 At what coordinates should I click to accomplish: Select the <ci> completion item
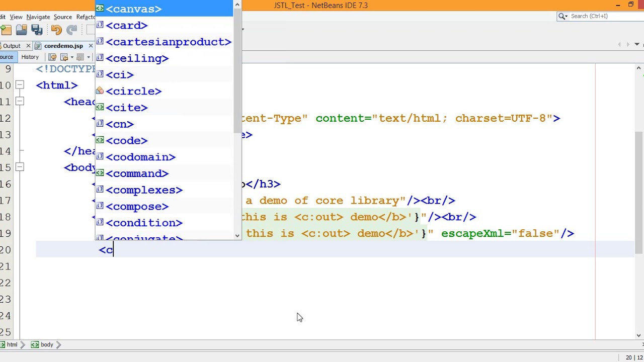[164, 74]
